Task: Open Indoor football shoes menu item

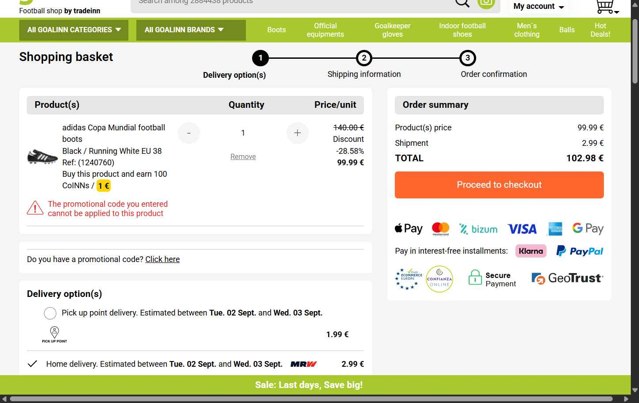Action: [x=462, y=30]
